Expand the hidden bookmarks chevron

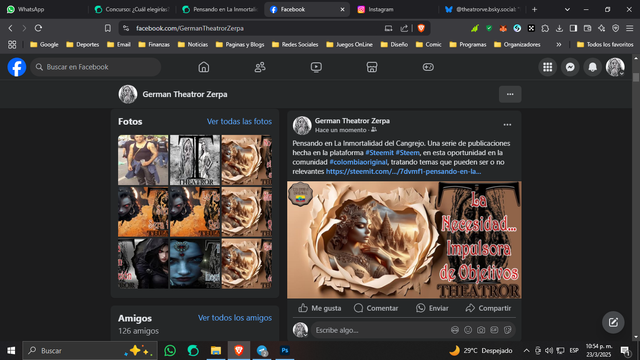[559, 44]
